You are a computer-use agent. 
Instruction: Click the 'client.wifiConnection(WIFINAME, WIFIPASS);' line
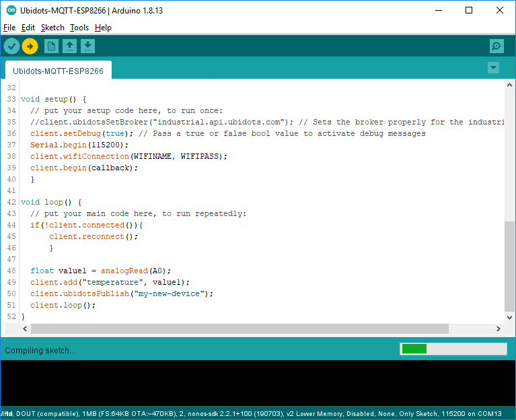pos(128,156)
